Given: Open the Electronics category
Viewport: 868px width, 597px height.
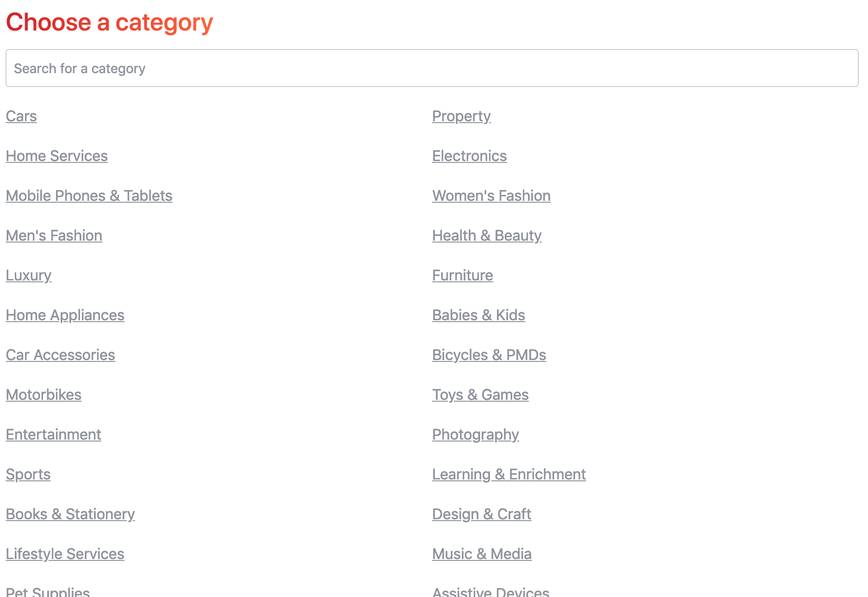Looking at the screenshot, I should pyautogui.click(x=469, y=156).
